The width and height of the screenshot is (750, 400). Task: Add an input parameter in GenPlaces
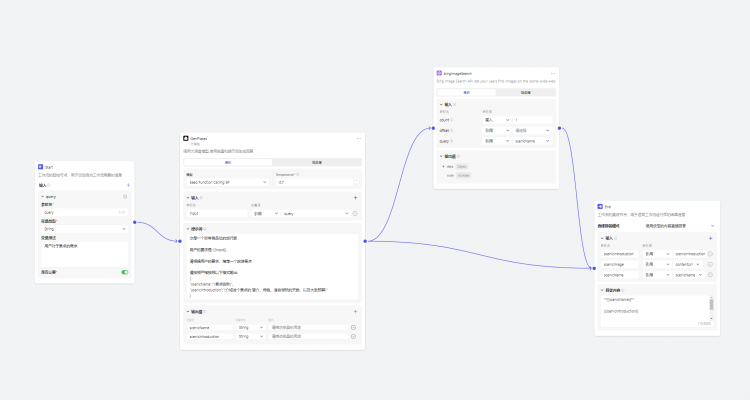click(355, 198)
